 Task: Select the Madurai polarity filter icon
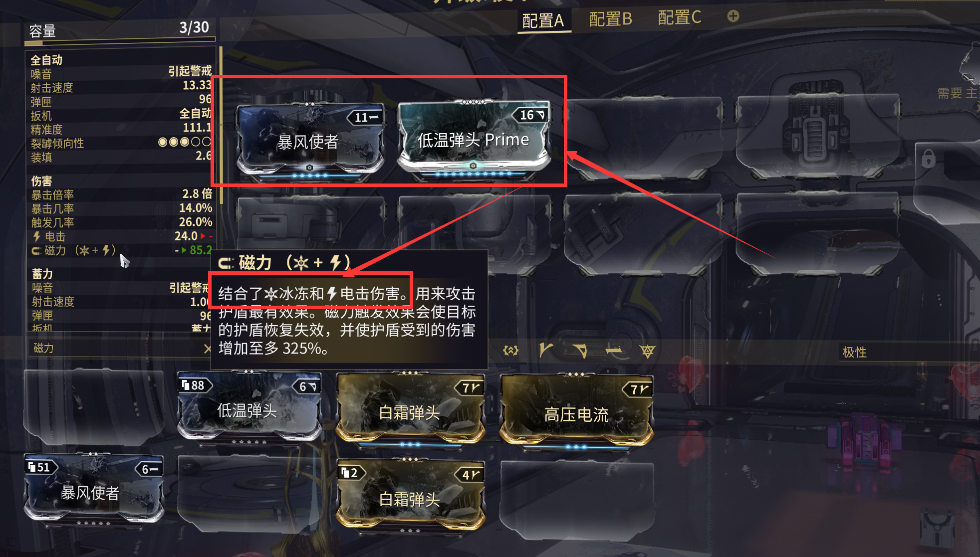pyautogui.click(x=546, y=350)
